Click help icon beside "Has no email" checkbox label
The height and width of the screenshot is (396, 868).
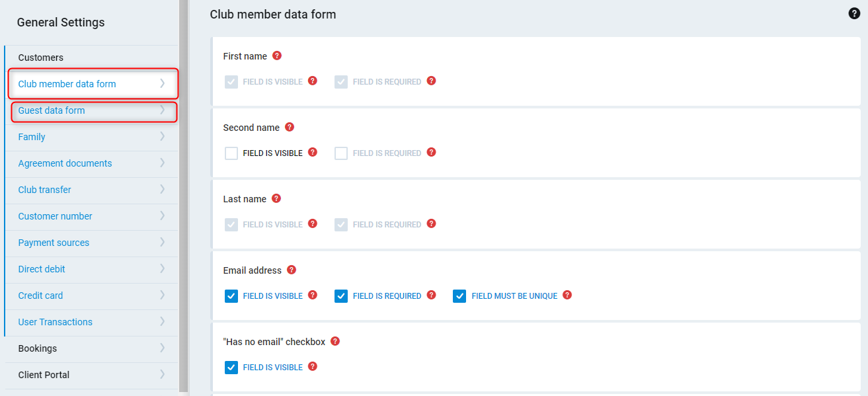(x=335, y=341)
